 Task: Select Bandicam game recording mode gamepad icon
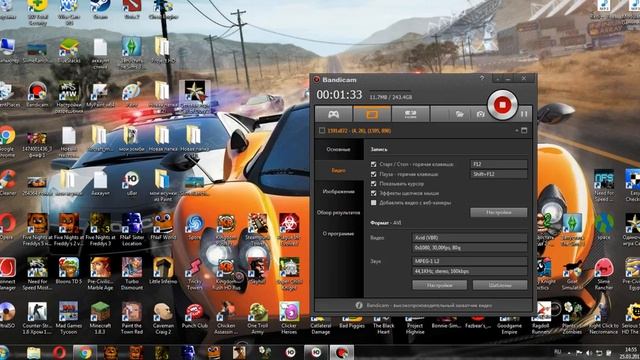333,114
